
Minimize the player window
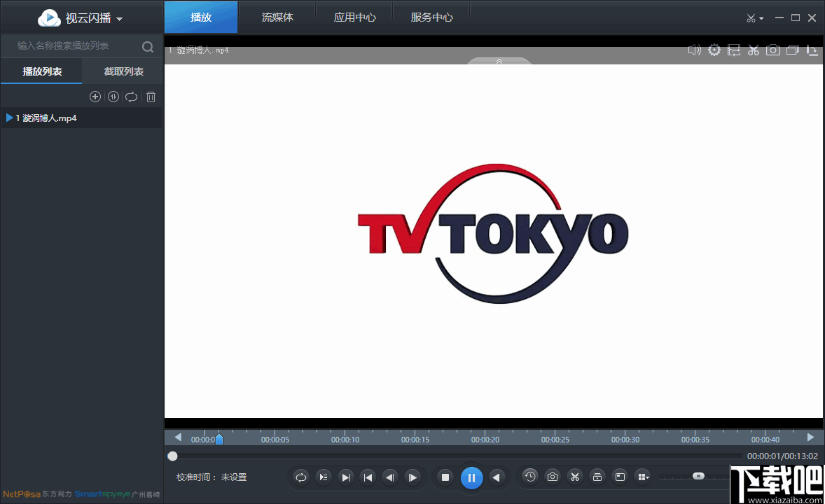[x=779, y=18]
